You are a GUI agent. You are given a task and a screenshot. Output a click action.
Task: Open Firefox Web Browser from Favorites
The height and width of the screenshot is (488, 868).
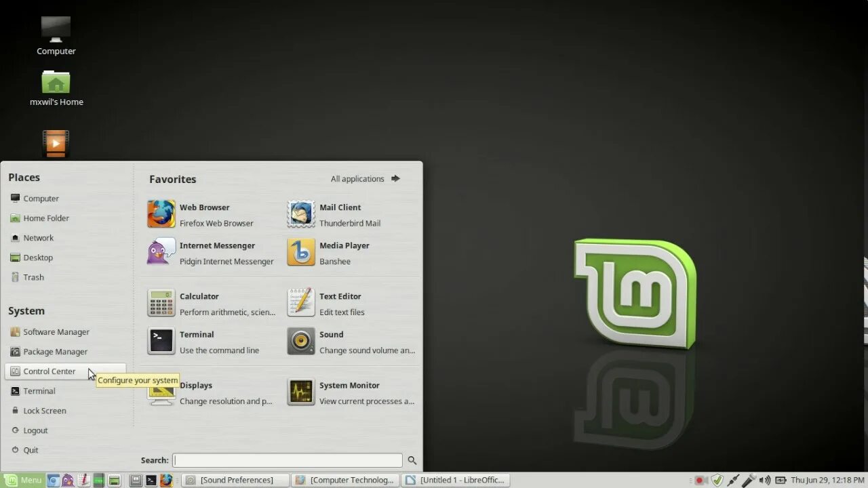tap(212, 215)
